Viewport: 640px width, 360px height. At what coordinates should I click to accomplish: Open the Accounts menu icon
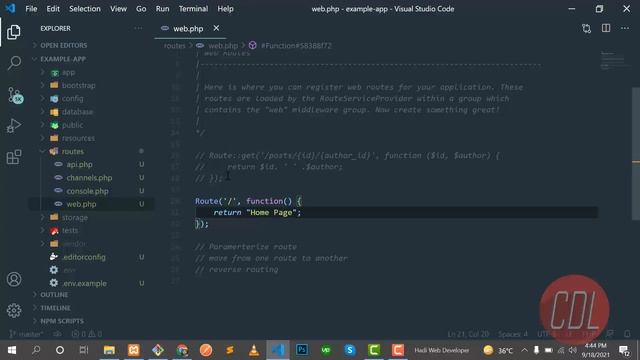tap(14, 279)
